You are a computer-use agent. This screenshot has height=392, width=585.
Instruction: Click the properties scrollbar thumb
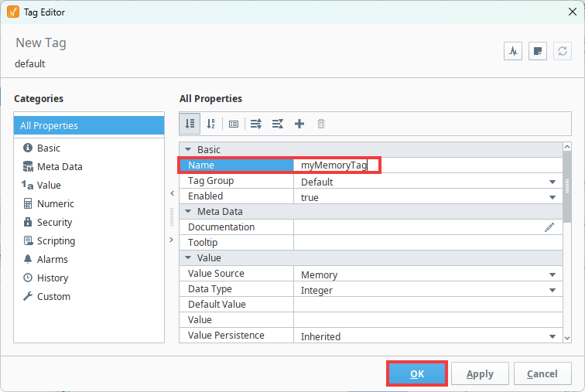(567, 186)
